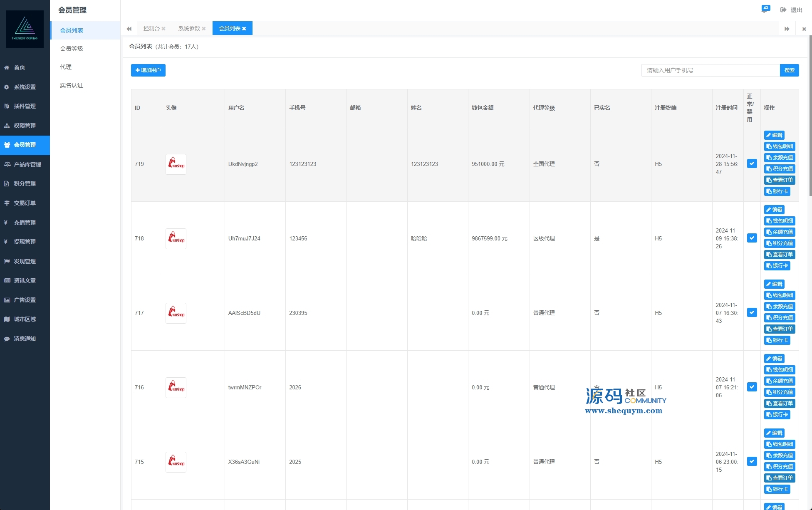
Task: Close the 系统参数 tab x icon
Action: click(204, 29)
